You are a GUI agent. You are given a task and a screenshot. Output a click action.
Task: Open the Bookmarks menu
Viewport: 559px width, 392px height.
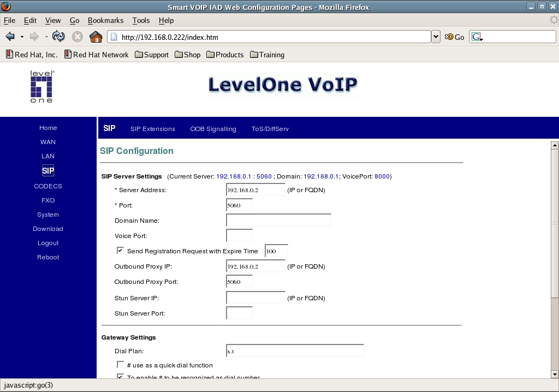105,20
